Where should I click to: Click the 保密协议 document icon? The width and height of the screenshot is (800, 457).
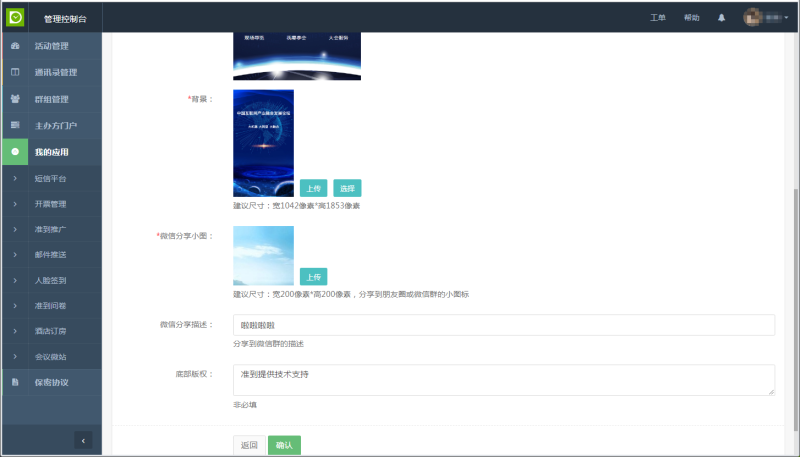tap(15, 382)
